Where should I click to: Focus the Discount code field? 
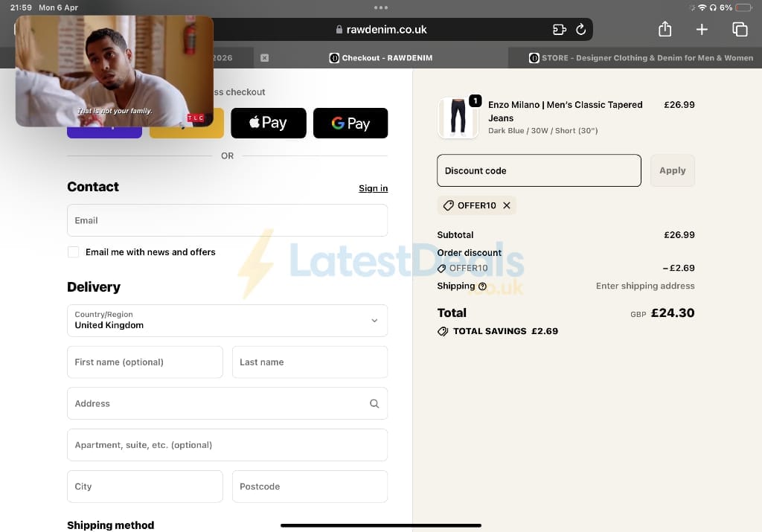click(x=539, y=170)
